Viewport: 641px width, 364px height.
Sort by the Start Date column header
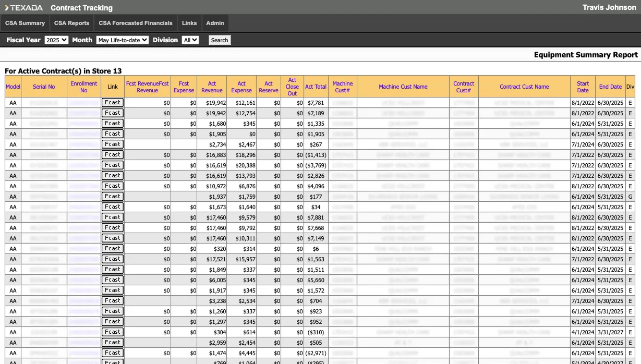pos(583,87)
